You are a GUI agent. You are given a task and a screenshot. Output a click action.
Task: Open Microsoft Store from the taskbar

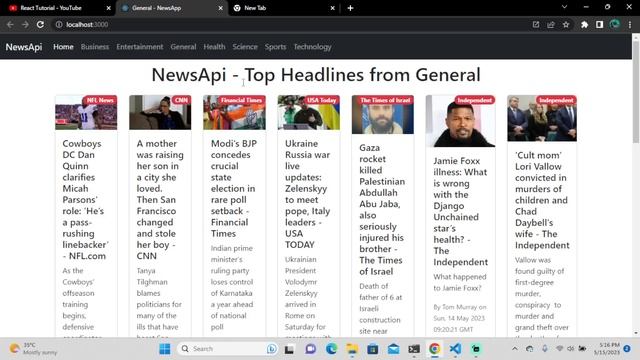(x=373, y=349)
